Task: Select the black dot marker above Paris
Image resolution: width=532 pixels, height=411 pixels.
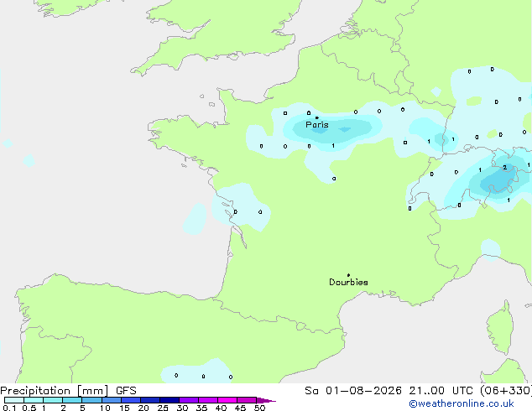Action: pyautogui.click(x=317, y=117)
